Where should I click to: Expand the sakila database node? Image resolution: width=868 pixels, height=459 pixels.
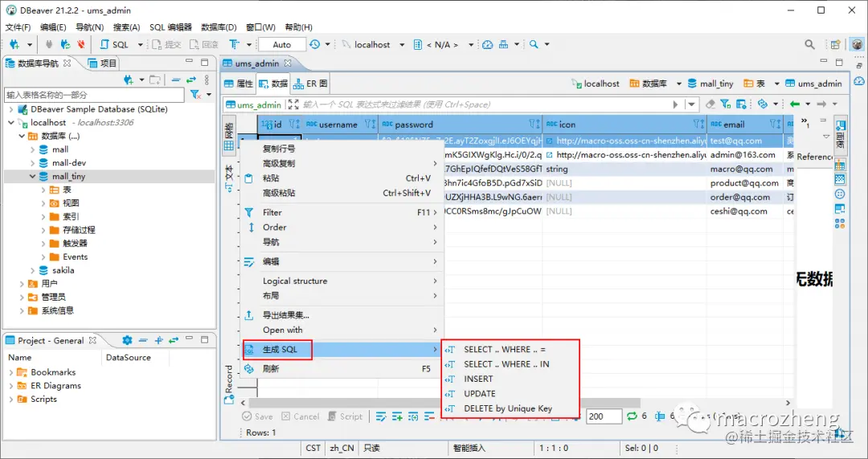click(35, 270)
